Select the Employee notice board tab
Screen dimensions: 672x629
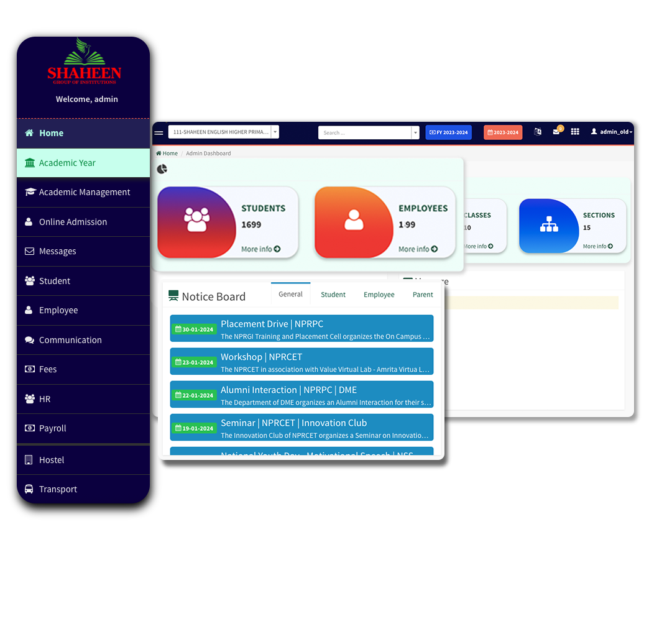379,295
